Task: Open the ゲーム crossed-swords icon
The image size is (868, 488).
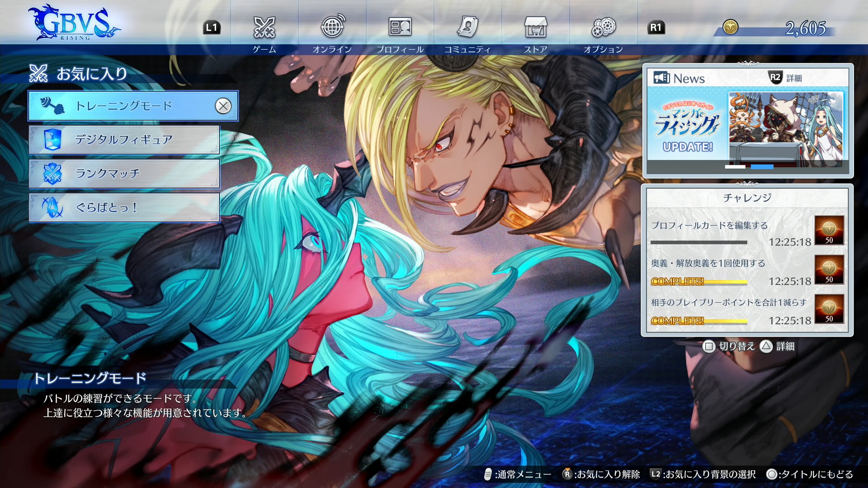Action: [264, 28]
